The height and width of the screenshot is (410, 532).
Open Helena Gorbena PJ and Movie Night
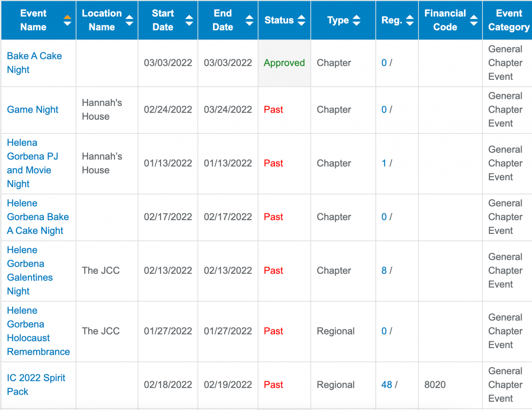point(32,163)
